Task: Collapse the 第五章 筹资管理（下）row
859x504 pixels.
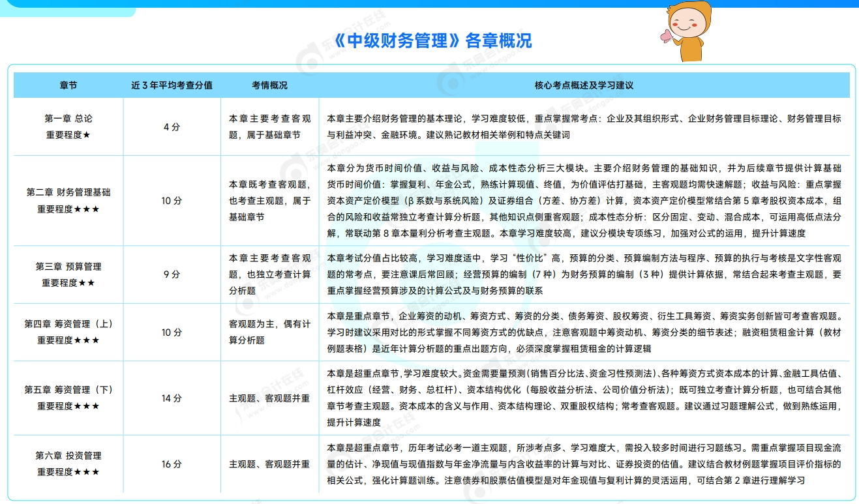Action: [67, 396]
